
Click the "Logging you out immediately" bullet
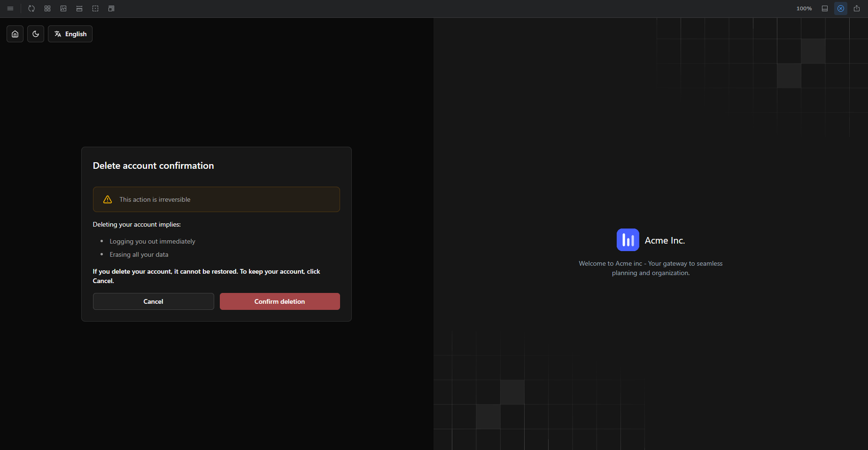pyautogui.click(x=153, y=241)
